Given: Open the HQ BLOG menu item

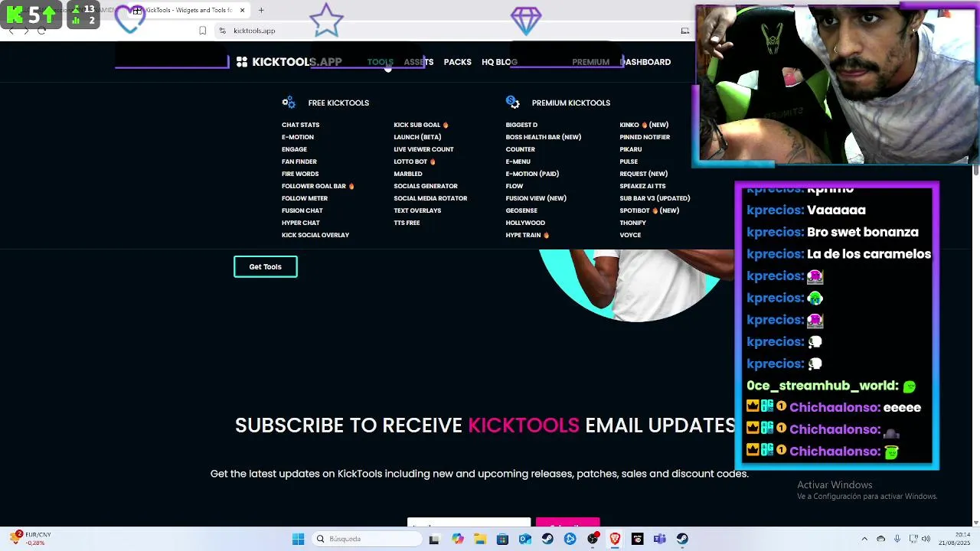Looking at the screenshot, I should pyautogui.click(x=499, y=62).
